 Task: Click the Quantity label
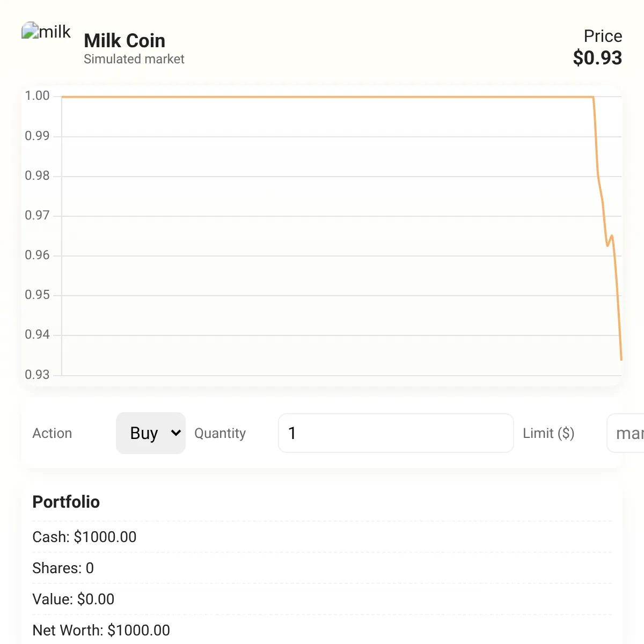point(220,433)
